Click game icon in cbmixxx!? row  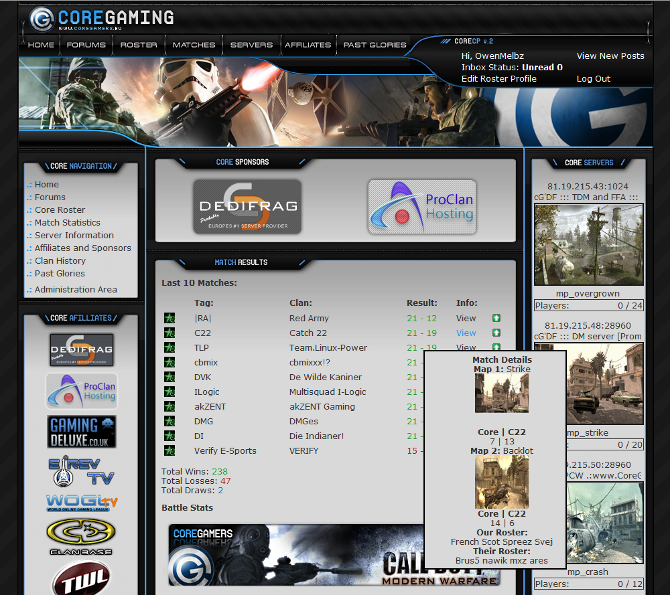(170, 362)
